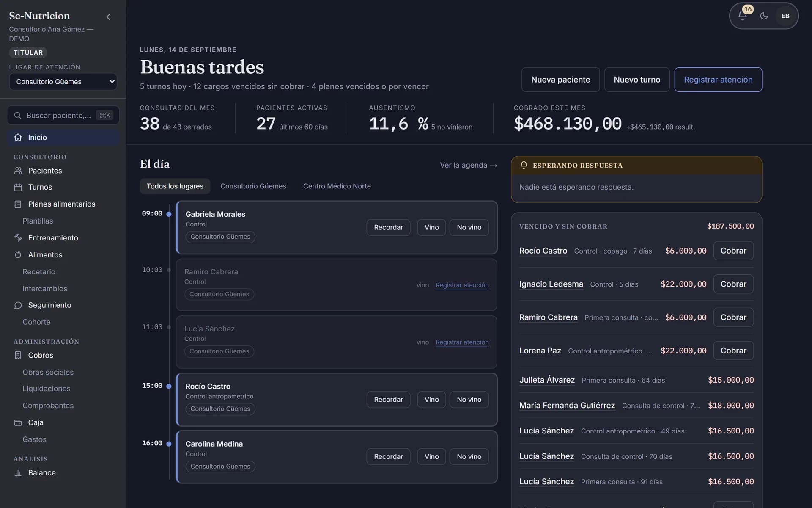
Task: Open the Ver la agenda link
Action: coord(468,165)
